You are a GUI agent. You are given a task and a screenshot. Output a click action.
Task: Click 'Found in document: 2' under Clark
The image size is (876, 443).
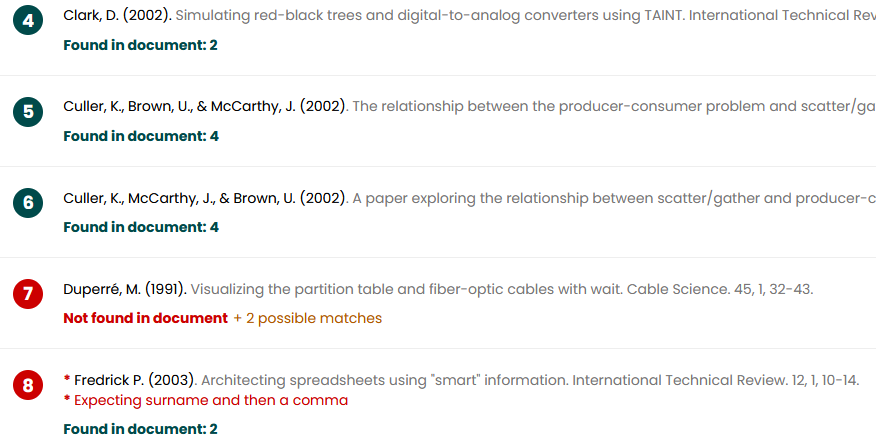tap(140, 45)
